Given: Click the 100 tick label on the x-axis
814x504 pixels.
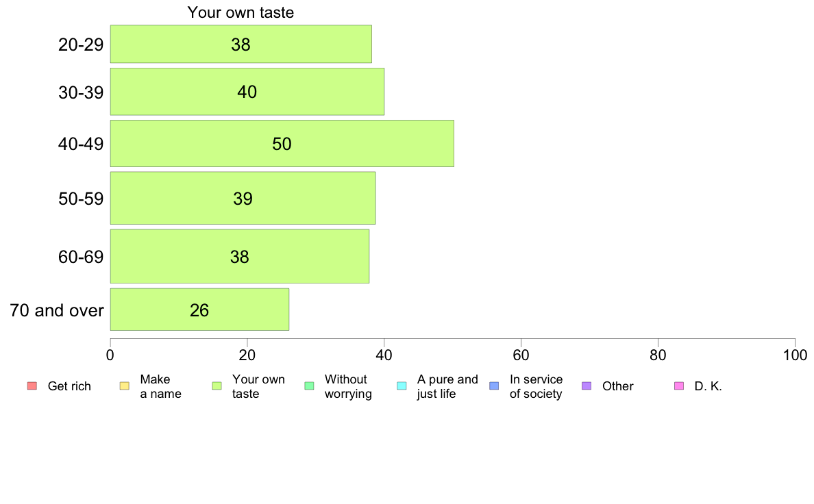Looking at the screenshot, I should coord(795,355).
